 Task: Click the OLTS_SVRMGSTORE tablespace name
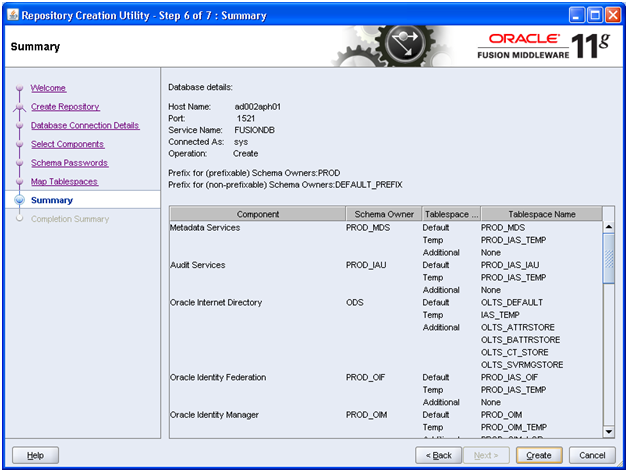pyautogui.click(x=522, y=365)
